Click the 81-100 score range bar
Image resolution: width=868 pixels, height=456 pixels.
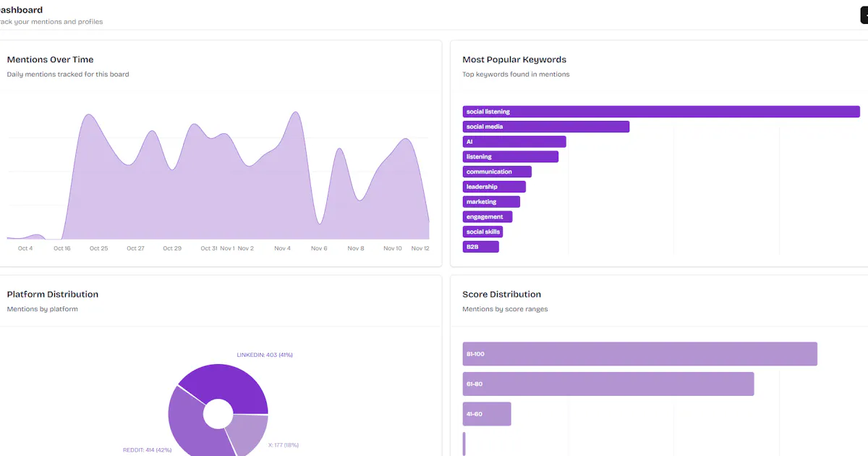tap(640, 354)
